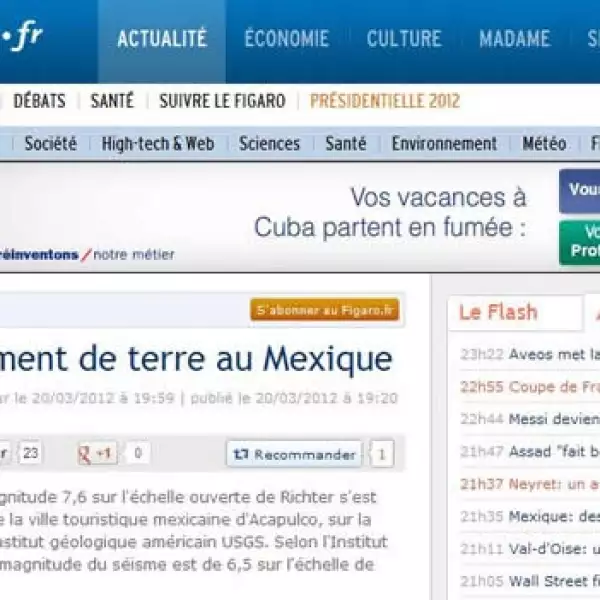Go to High-tech & Web subsection
Image resolution: width=600 pixels, height=600 pixels.
158,144
